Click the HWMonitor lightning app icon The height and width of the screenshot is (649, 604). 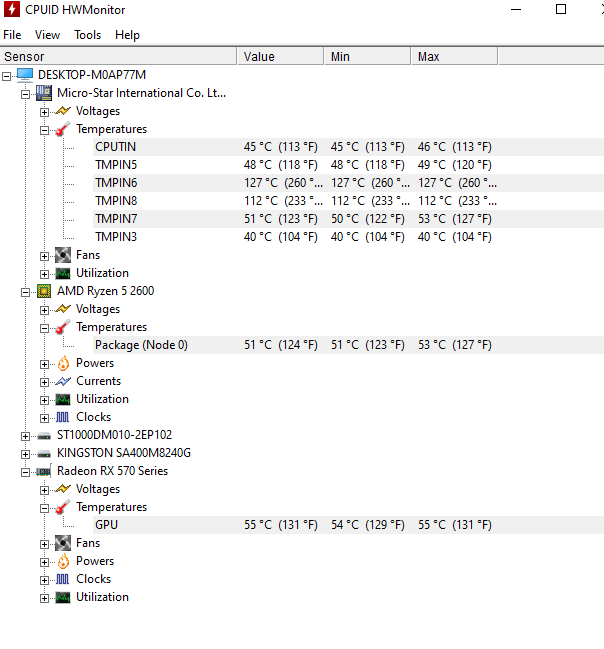coord(12,9)
